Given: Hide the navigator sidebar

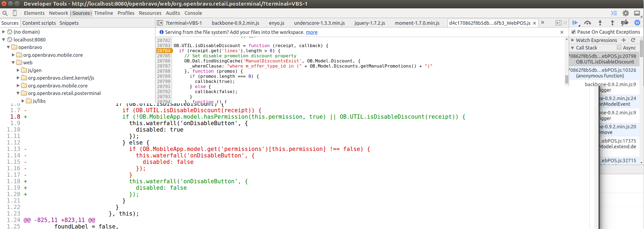Looking at the screenshot, I should [x=160, y=23].
